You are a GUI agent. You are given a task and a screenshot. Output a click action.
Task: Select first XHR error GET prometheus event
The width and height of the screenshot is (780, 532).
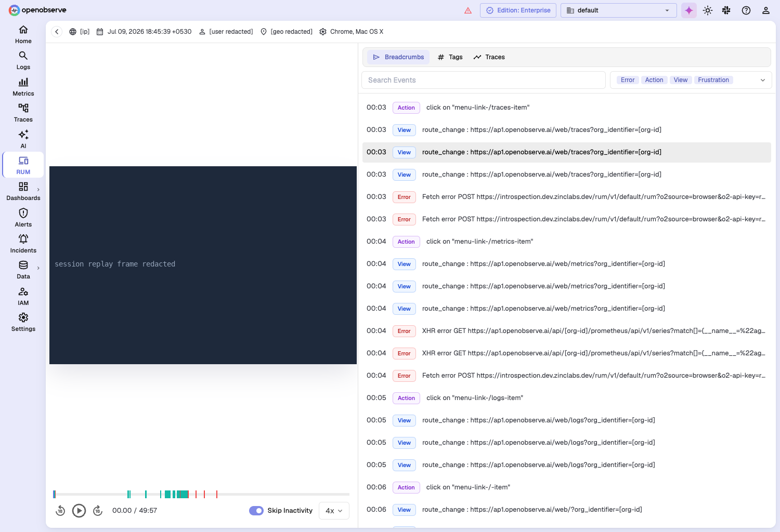(x=567, y=331)
